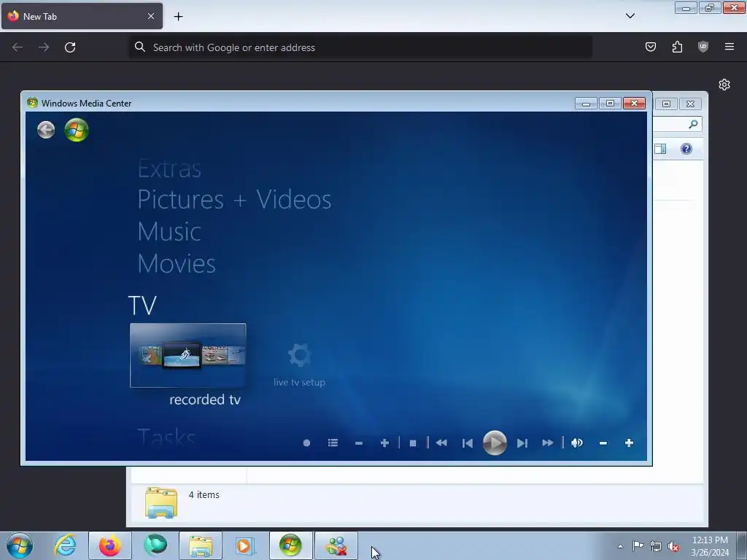
Task: Open the recorded tv thumbnail tile
Action: (187, 355)
